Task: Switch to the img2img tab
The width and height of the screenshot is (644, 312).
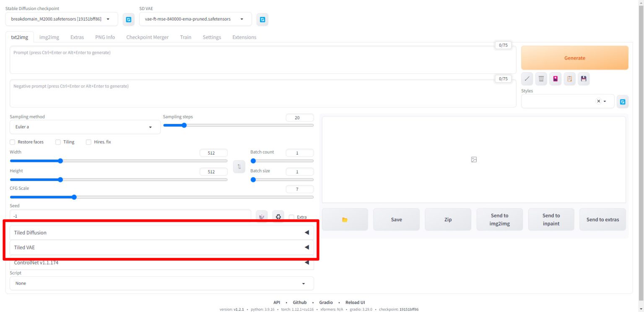Action: click(49, 37)
